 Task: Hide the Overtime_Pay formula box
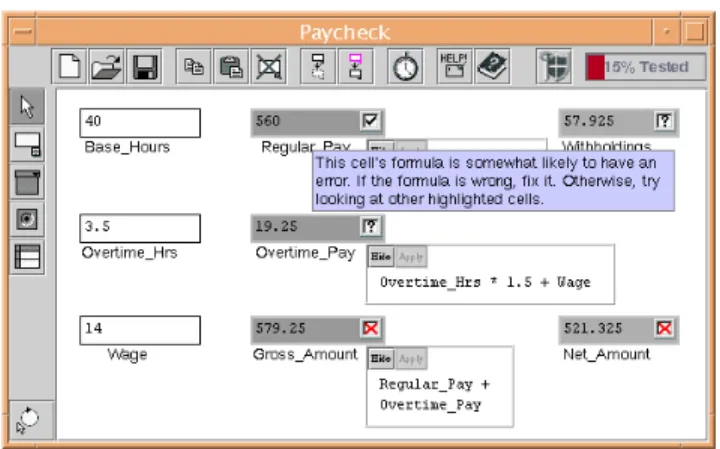click(x=381, y=257)
